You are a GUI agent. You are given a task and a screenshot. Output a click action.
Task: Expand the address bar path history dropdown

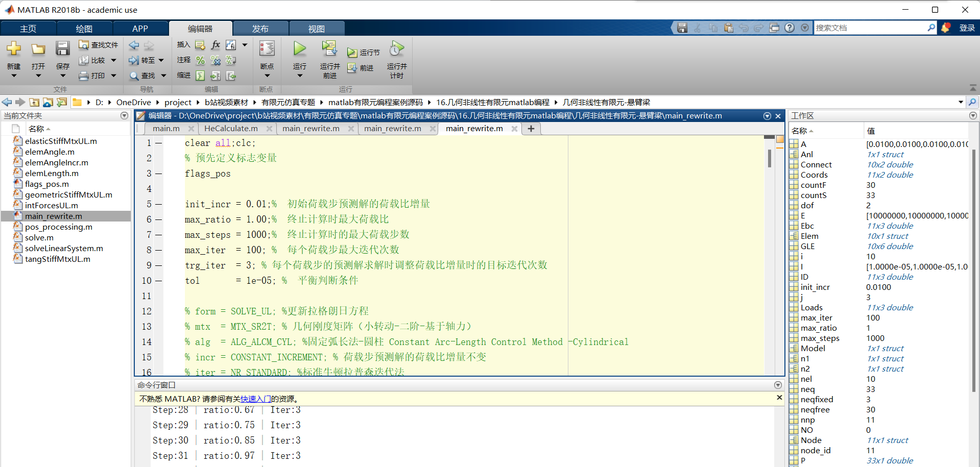pyautogui.click(x=961, y=103)
